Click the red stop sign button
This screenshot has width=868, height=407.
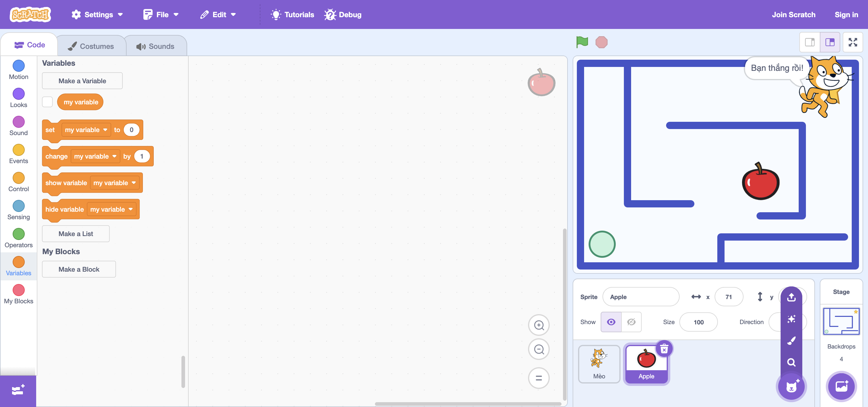pyautogui.click(x=601, y=42)
